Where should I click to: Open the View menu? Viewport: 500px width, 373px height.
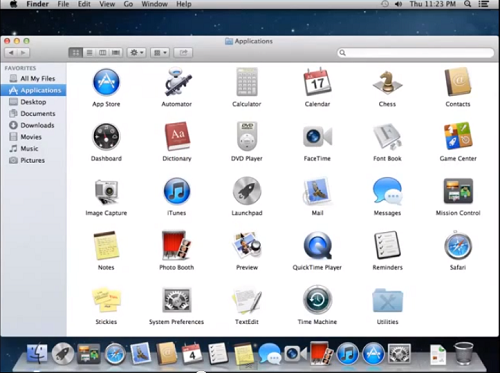point(107,4)
